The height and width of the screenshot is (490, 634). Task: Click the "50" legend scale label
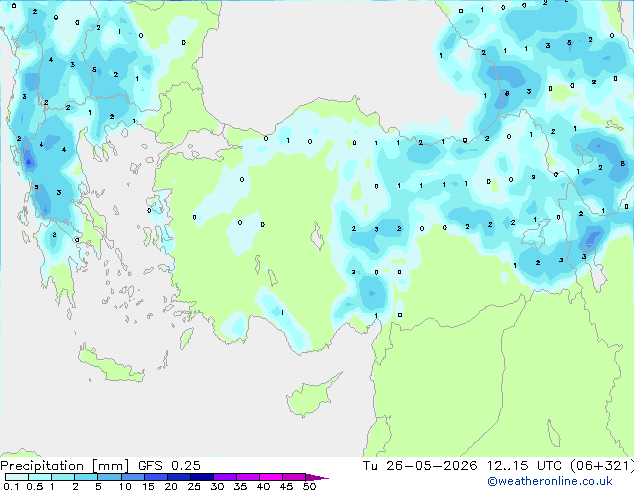309,486
